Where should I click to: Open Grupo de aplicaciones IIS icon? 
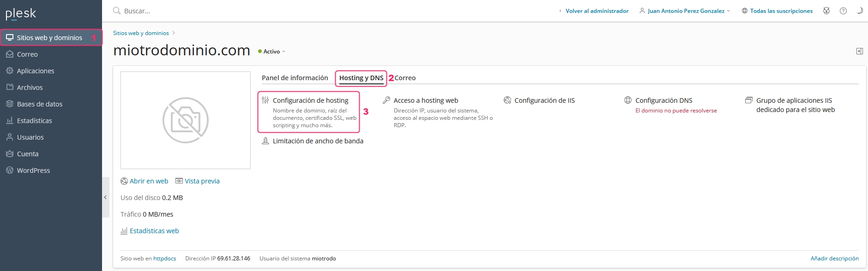(x=749, y=100)
